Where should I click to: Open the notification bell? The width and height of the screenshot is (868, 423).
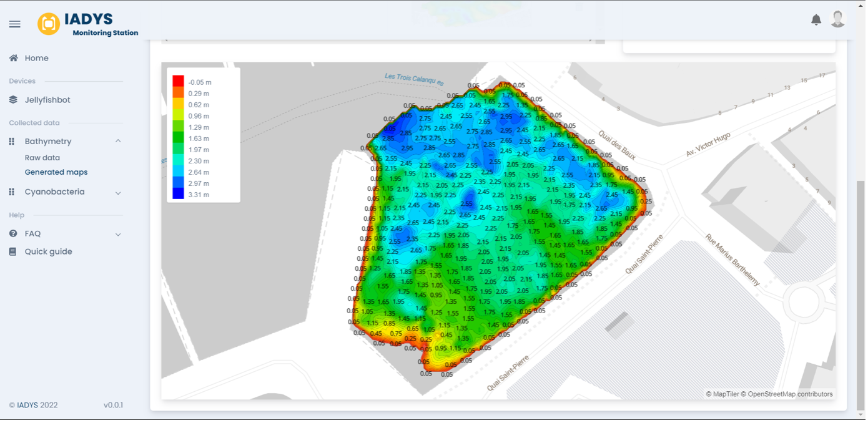[816, 19]
